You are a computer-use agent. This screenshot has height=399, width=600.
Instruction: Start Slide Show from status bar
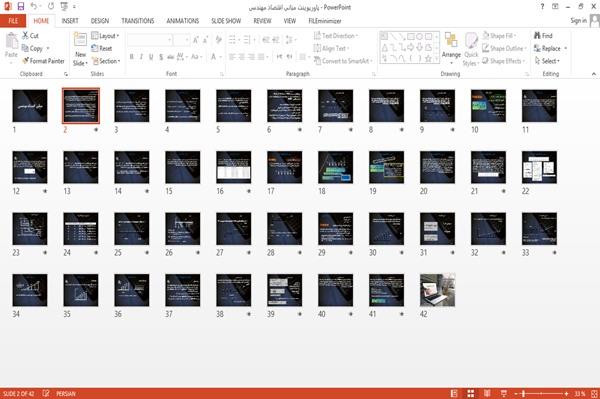[504, 393]
